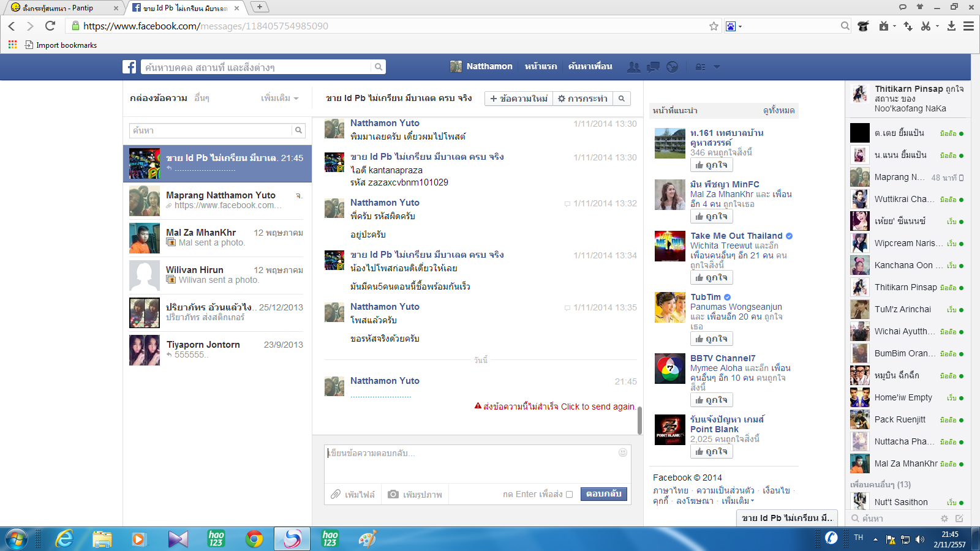Click the attach file icon
Image resolution: width=980 pixels, height=551 pixels.
point(336,494)
